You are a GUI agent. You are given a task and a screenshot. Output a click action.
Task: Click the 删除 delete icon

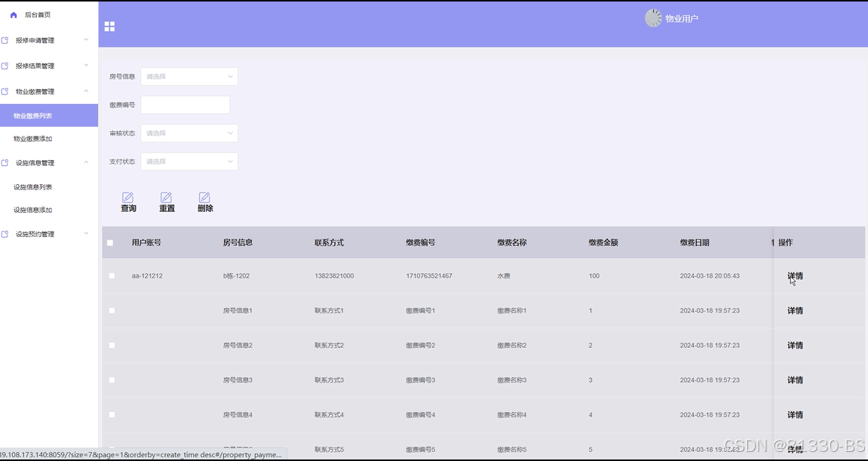[x=204, y=197]
